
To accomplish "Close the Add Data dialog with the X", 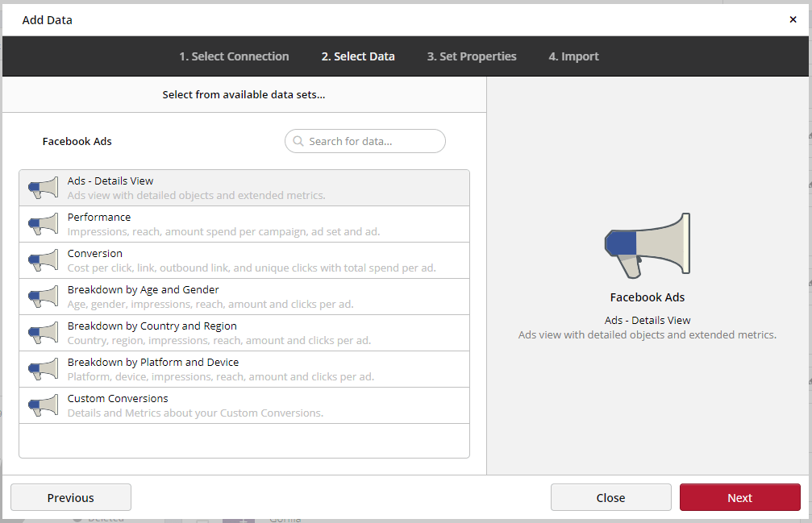I will coord(793,19).
